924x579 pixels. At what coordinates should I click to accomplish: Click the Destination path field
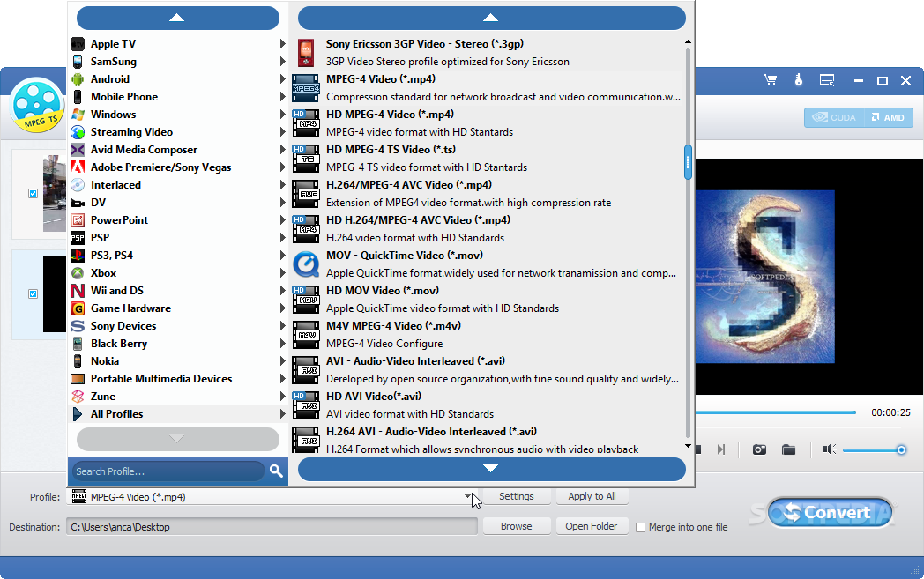tap(272, 527)
